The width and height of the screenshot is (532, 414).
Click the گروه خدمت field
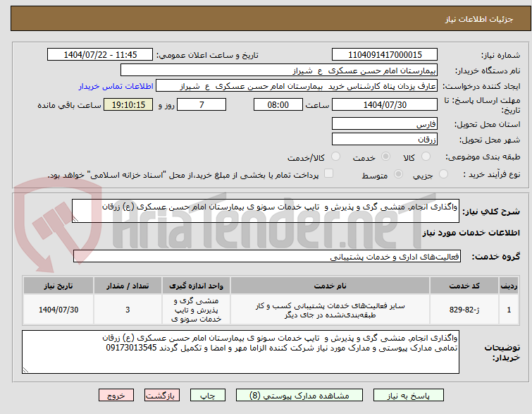(266, 257)
